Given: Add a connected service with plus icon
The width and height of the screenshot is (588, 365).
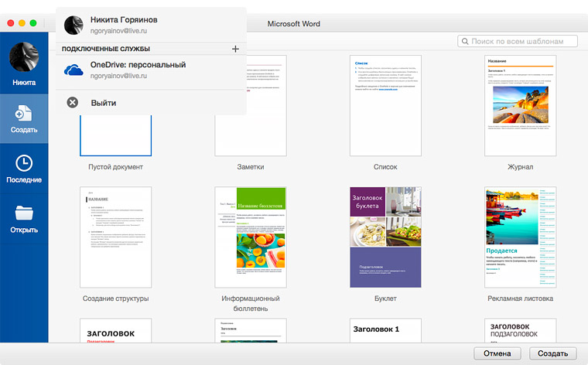Looking at the screenshot, I should pyautogui.click(x=235, y=49).
